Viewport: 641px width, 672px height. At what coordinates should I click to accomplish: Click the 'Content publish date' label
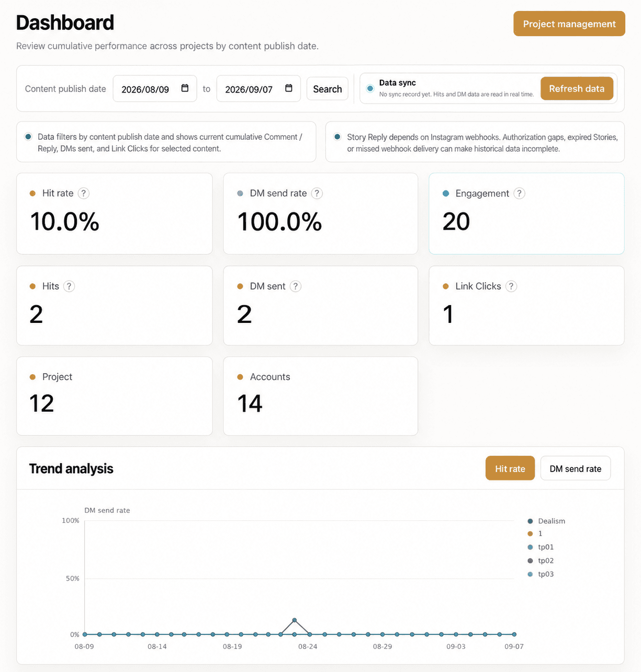tap(65, 89)
